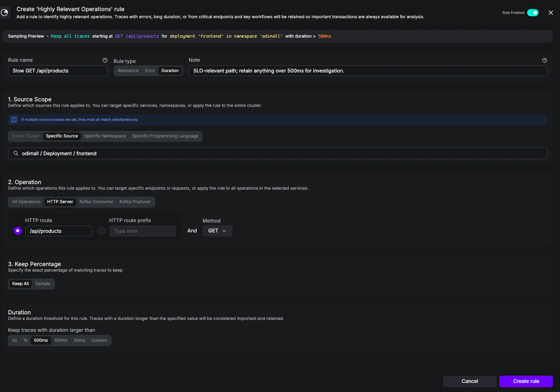Click the search icon in the source field
The image size is (560, 392).
pos(16,153)
